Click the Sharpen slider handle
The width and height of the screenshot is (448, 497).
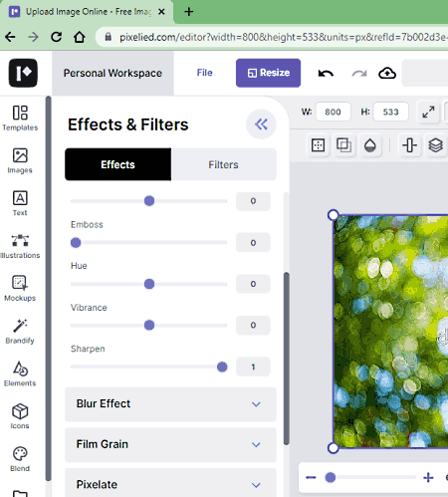(222, 367)
